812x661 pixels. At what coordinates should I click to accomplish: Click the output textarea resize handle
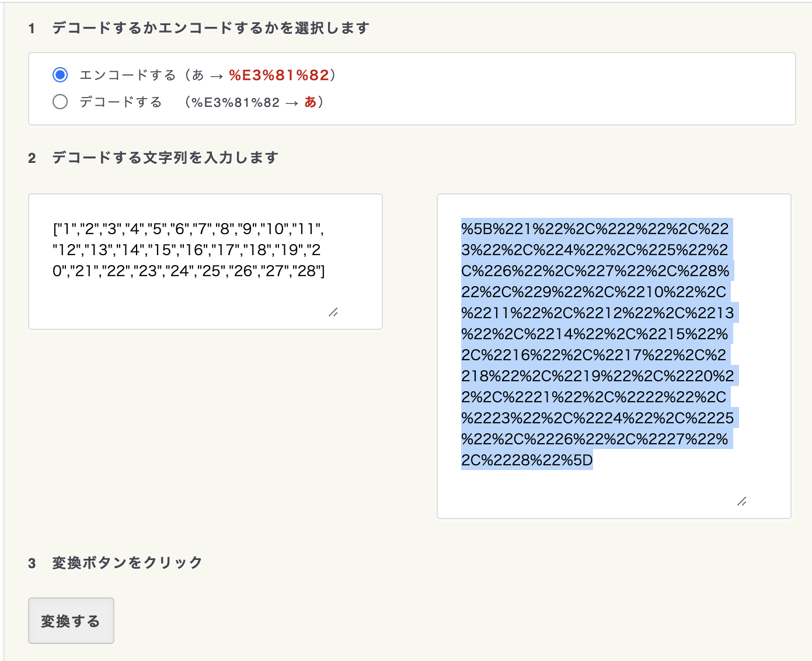pyautogui.click(x=742, y=502)
